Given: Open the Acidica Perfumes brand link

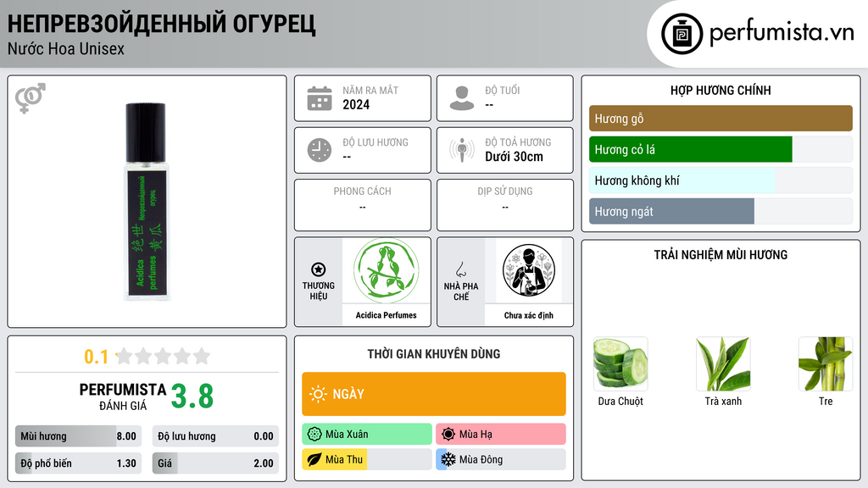Looking at the screenshot, I should (x=387, y=315).
